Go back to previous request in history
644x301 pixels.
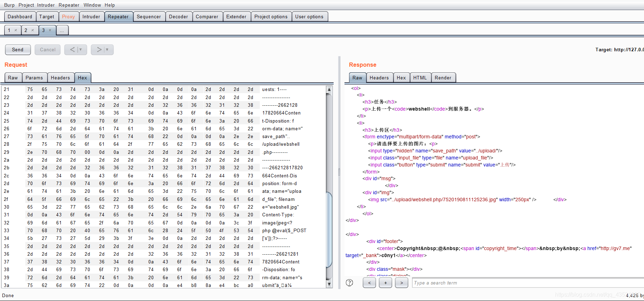tap(72, 50)
